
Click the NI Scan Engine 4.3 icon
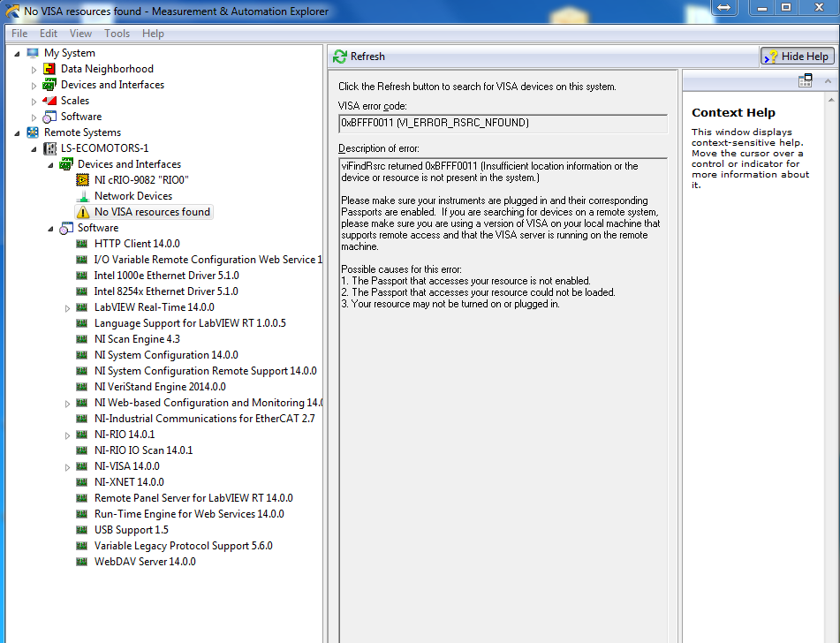tap(81, 339)
